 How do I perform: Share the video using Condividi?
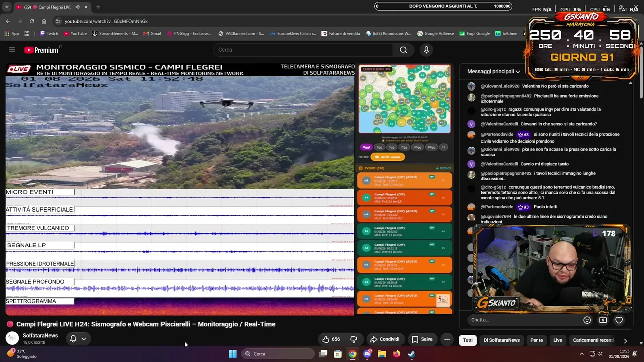[385, 339]
